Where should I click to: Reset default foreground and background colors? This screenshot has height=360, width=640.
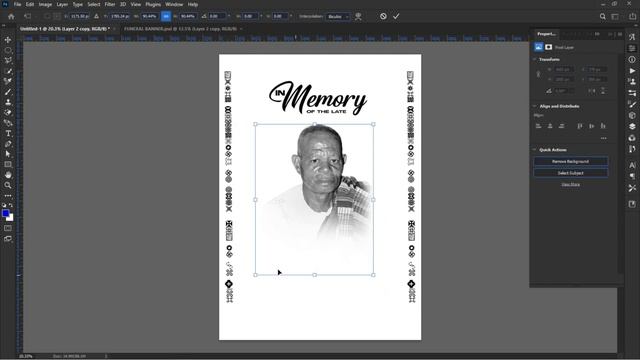(x=4, y=205)
